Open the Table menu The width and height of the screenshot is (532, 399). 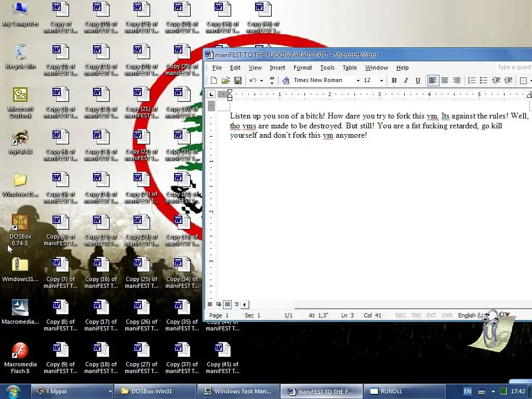pos(350,68)
